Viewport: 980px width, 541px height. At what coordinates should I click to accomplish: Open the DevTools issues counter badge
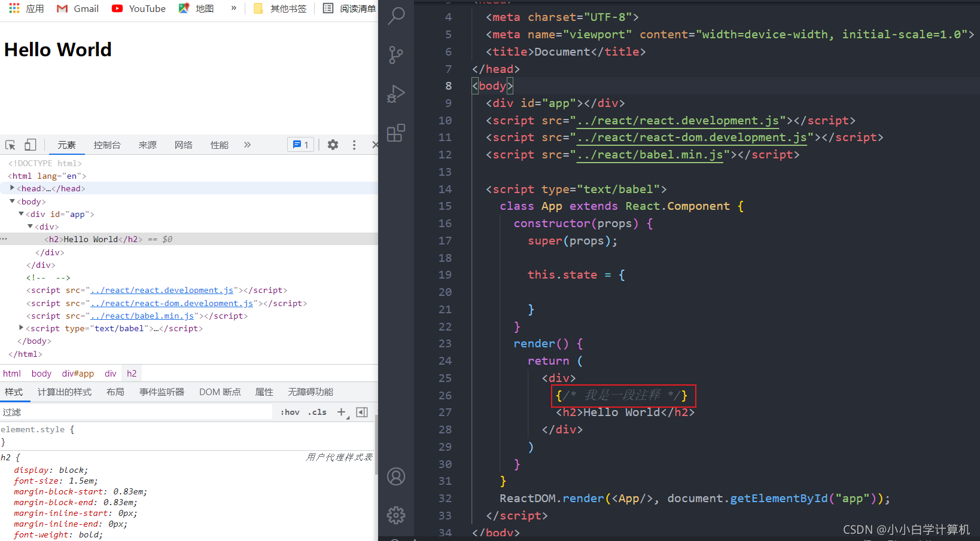click(300, 145)
